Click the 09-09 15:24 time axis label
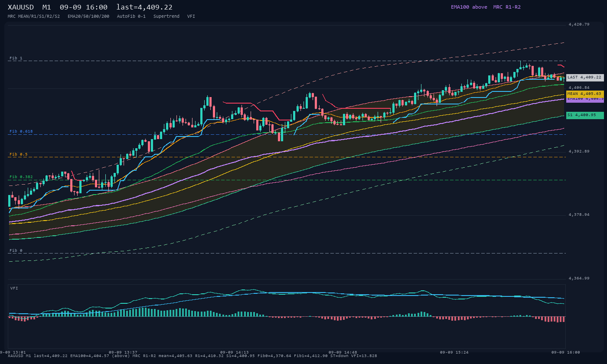The image size is (607, 364). pyautogui.click(x=454, y=352)
